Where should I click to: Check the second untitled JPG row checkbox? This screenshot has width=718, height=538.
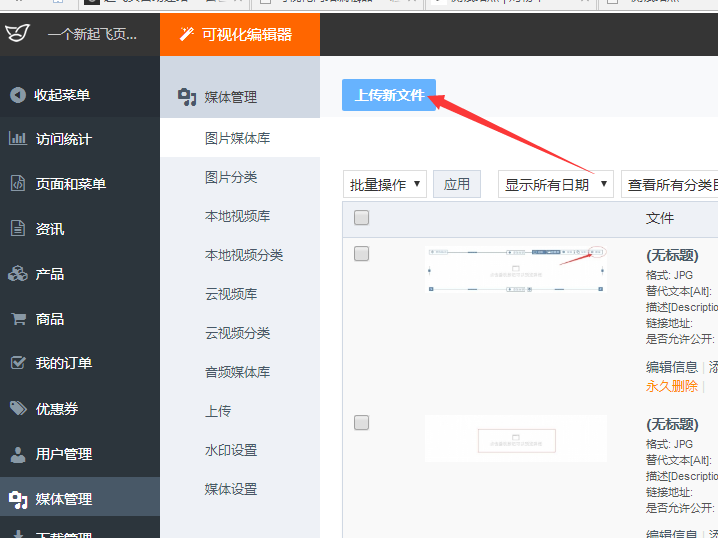[x=361, y=423]
